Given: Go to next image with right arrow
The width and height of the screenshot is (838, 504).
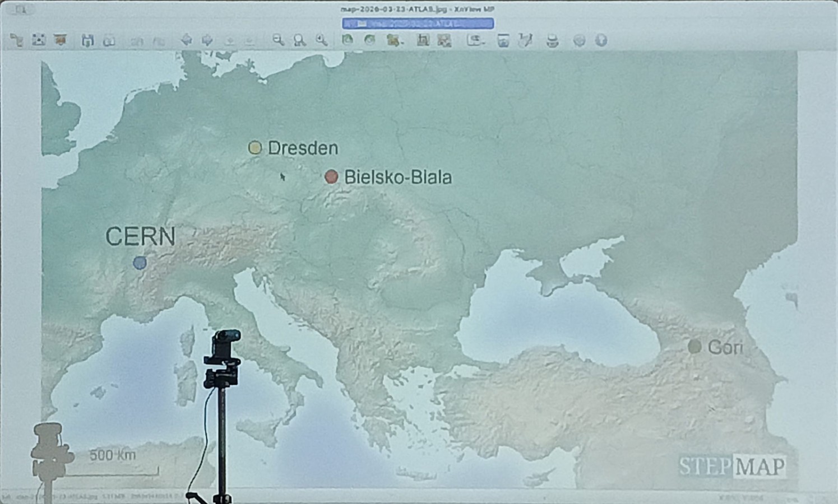Looking at the screenshot, I should [x=207, y=40].
